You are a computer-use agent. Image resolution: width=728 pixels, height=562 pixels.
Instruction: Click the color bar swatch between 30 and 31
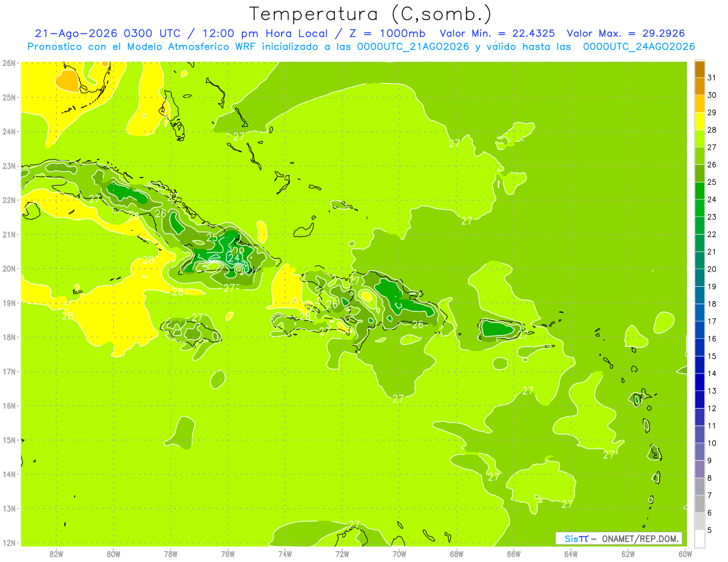coord(699,87)
